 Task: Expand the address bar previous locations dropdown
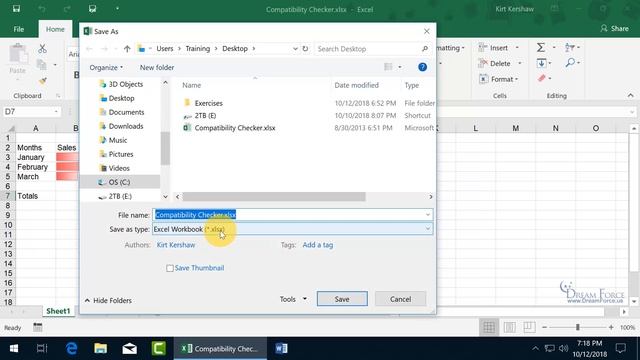click(295, 49)
